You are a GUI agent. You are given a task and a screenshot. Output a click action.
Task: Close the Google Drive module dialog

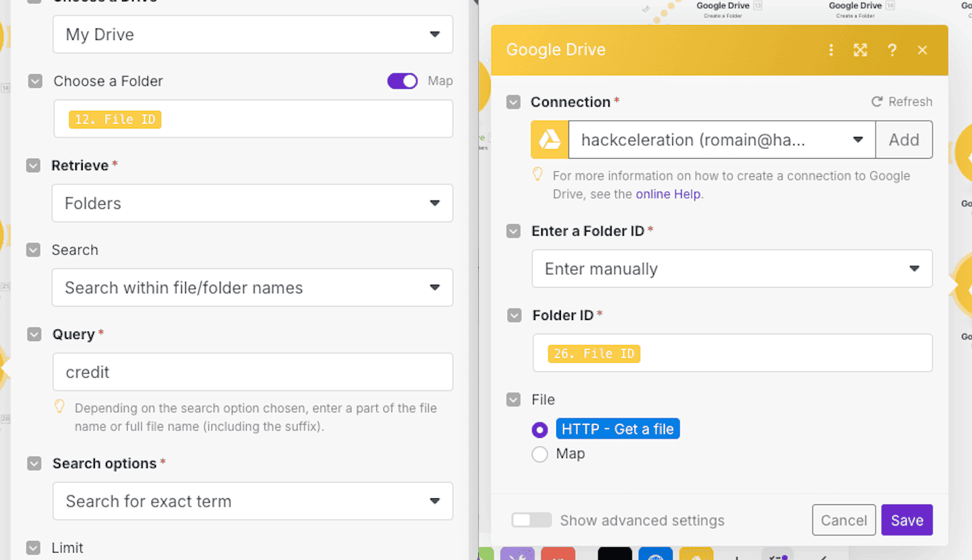click(x=922, y=50)
